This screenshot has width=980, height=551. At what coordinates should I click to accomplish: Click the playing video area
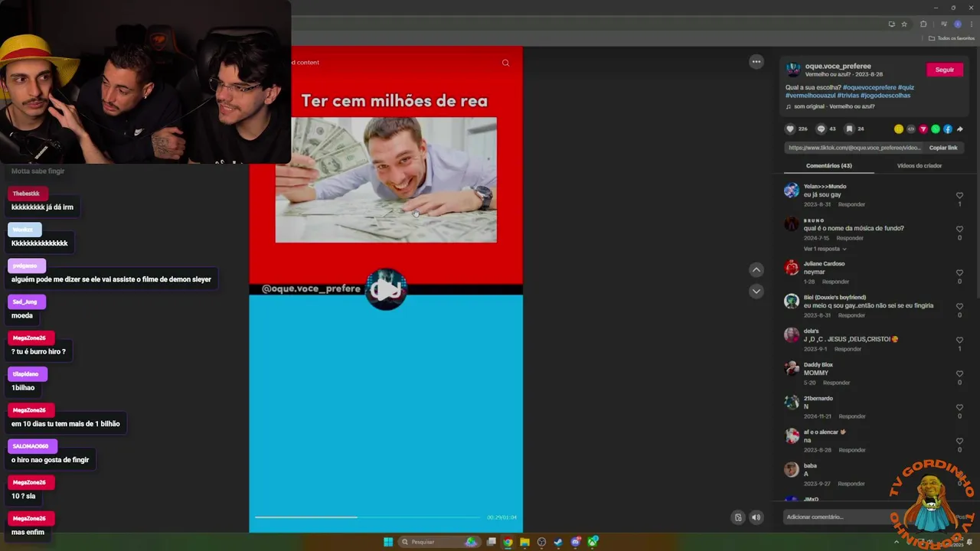[x=386, y=289]
